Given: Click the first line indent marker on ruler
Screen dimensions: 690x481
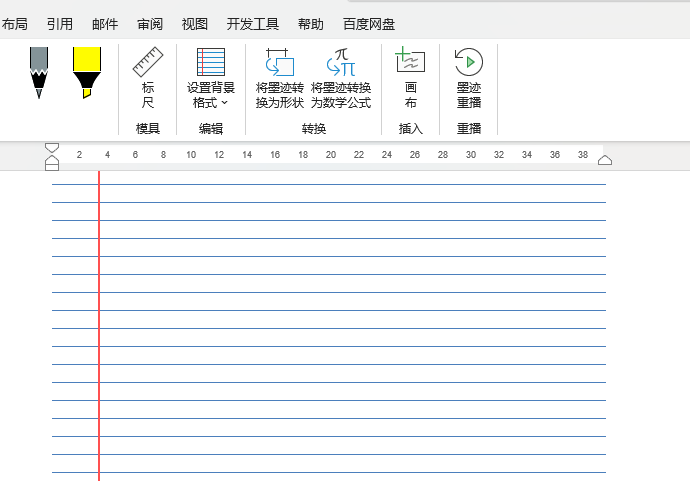Looking at the screenshot, I should click(x=52, y=147).
